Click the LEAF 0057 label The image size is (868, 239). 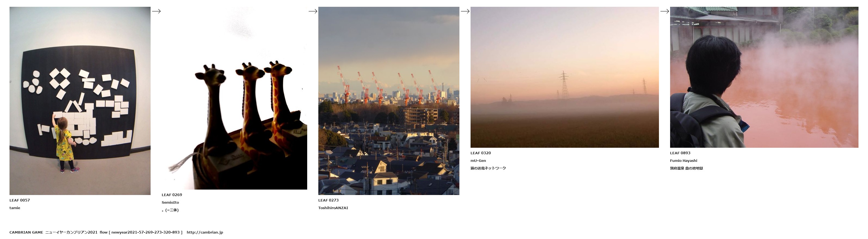(x=20, y=200)
